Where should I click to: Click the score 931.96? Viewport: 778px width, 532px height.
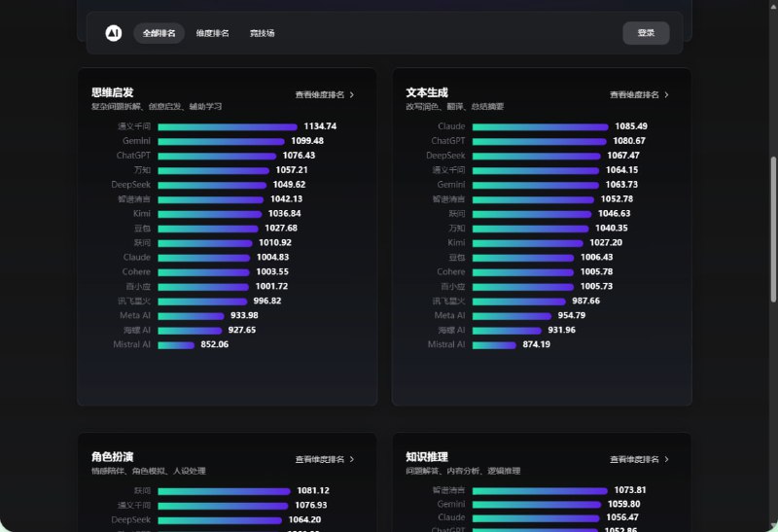tap(562, 330)
